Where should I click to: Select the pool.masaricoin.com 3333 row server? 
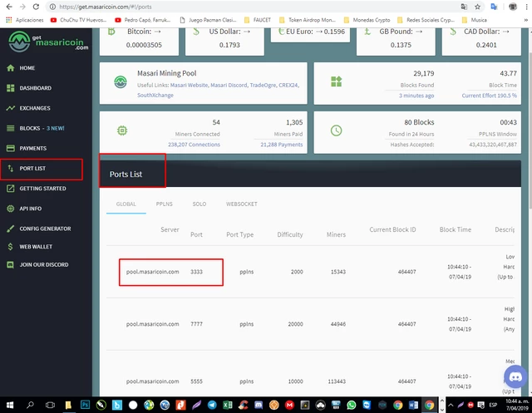pos(152,272)
